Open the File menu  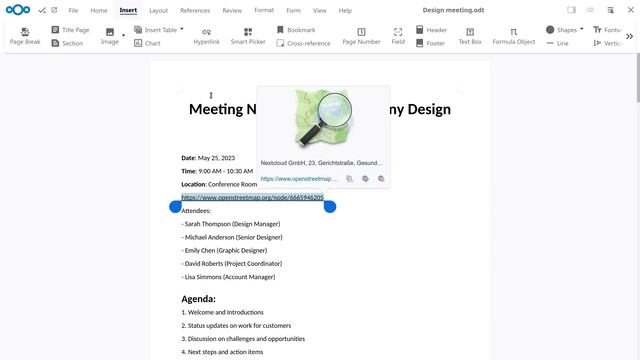(x=73, y=10)
